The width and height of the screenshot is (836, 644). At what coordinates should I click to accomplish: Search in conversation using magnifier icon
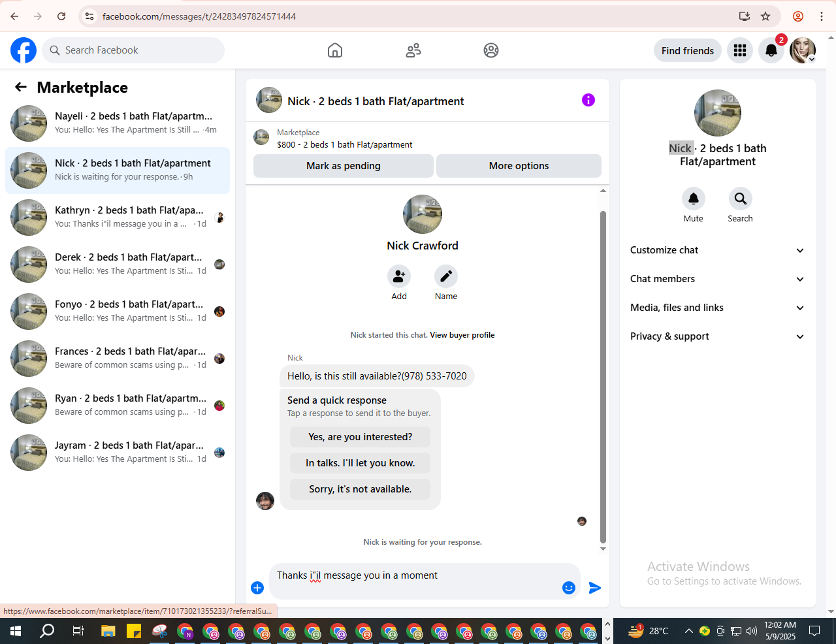point(741,199)
